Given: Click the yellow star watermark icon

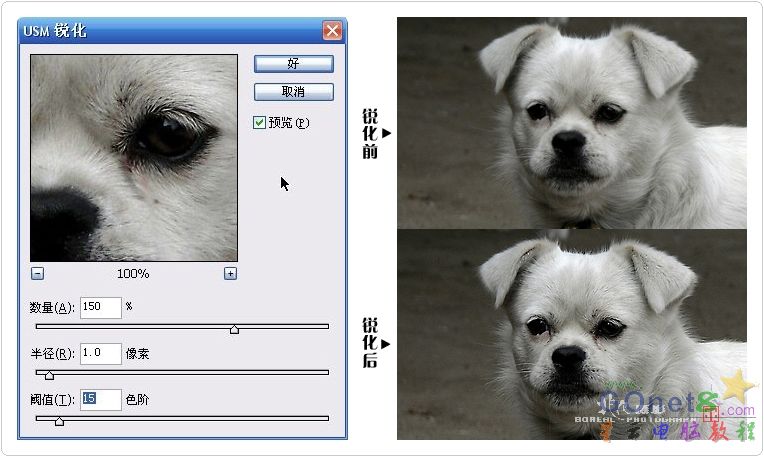Looking at the screenshot, I should tap(738, 386).
